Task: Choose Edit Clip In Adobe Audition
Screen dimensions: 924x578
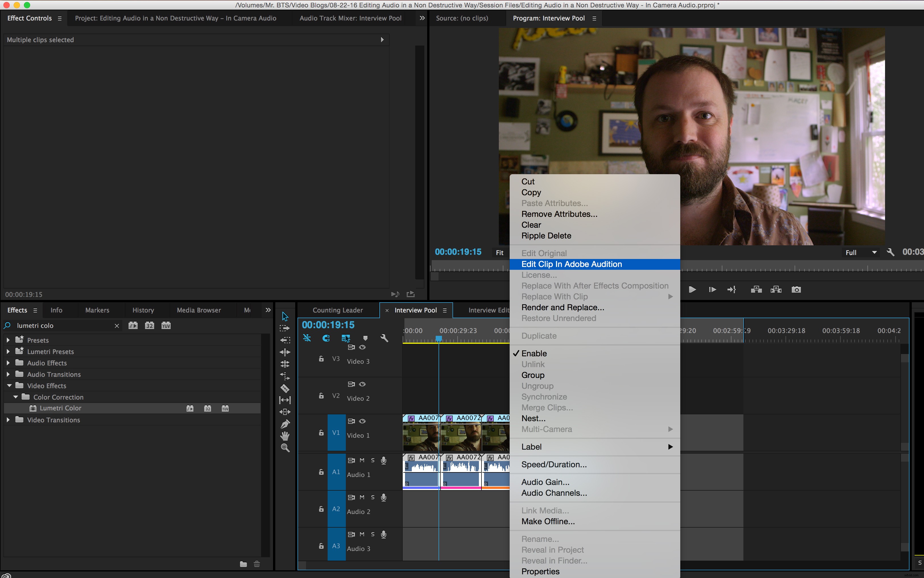Action: pyautogui.click(x=572, y=264)
